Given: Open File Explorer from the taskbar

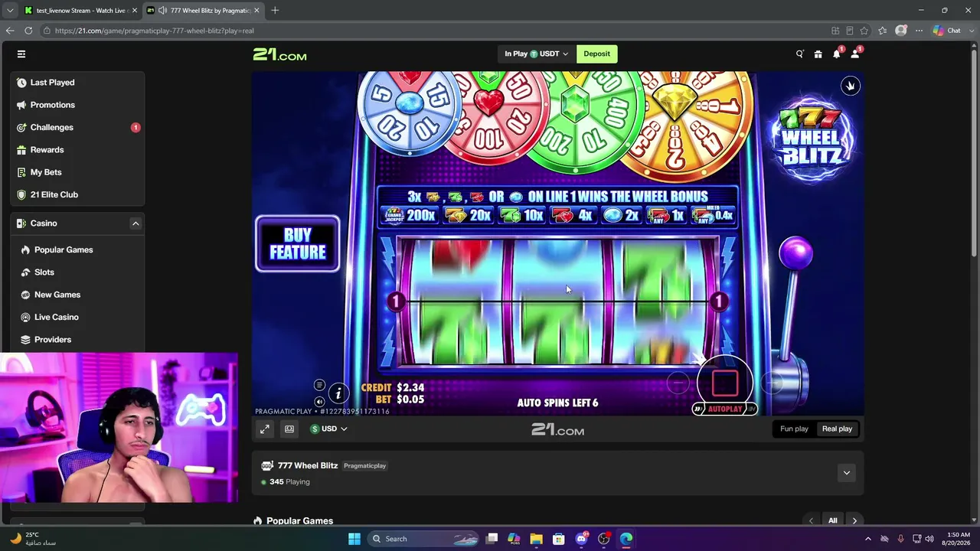Looking at the screenshot, I should [536, 539].
